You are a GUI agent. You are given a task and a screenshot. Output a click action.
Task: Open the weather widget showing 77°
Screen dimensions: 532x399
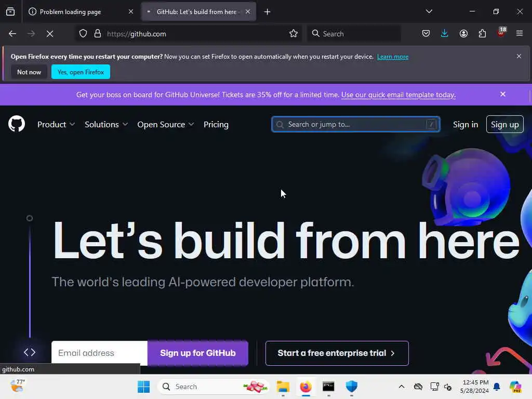(17, 386)
